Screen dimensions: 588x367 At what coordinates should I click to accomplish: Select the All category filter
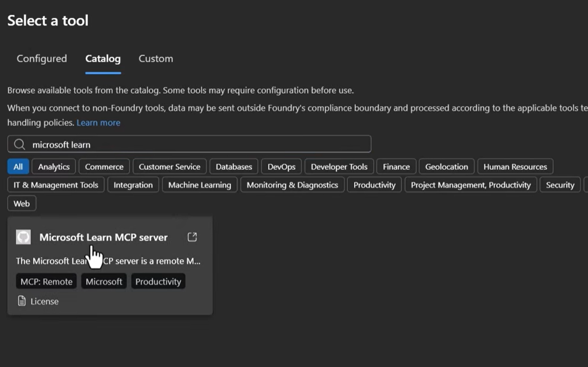click(x=18, y=167)
